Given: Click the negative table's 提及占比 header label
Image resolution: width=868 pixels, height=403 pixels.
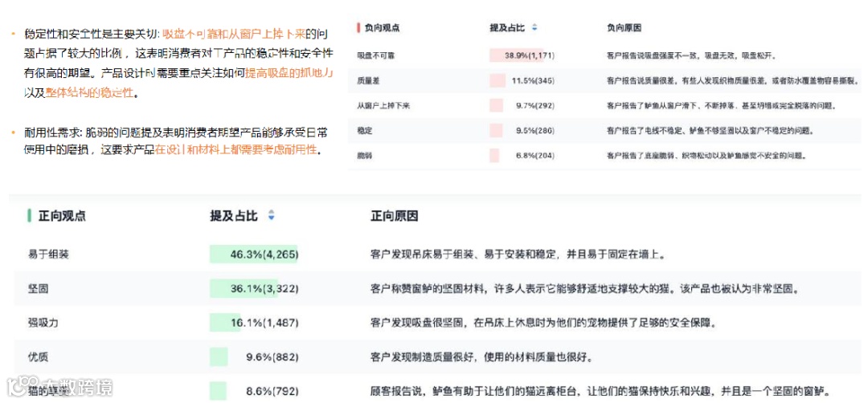Looking at the screenshot, I should [507, 27].
